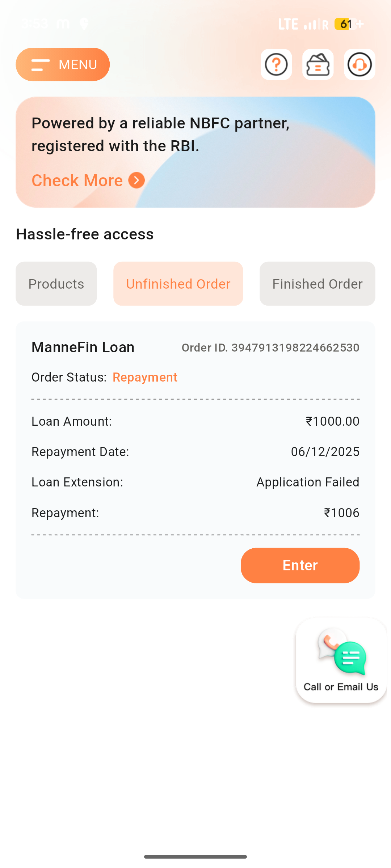This screenshot has width=391, height=868.
Task: Tap the Application Failed loan extension status
Action: (308, 482)
